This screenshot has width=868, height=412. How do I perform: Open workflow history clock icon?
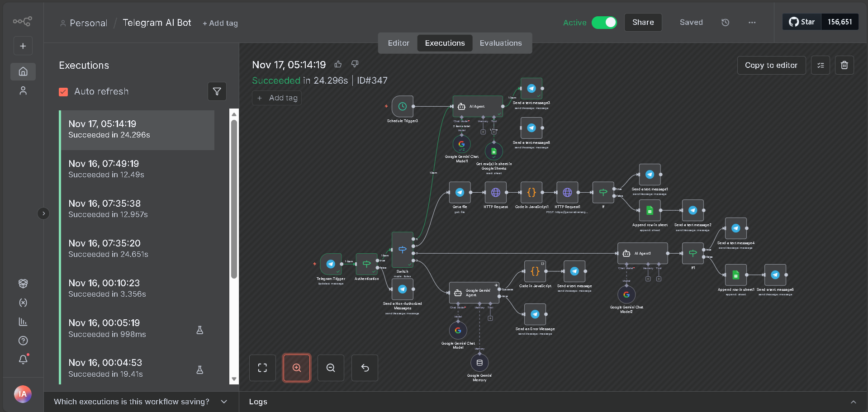tap(725, 22)
